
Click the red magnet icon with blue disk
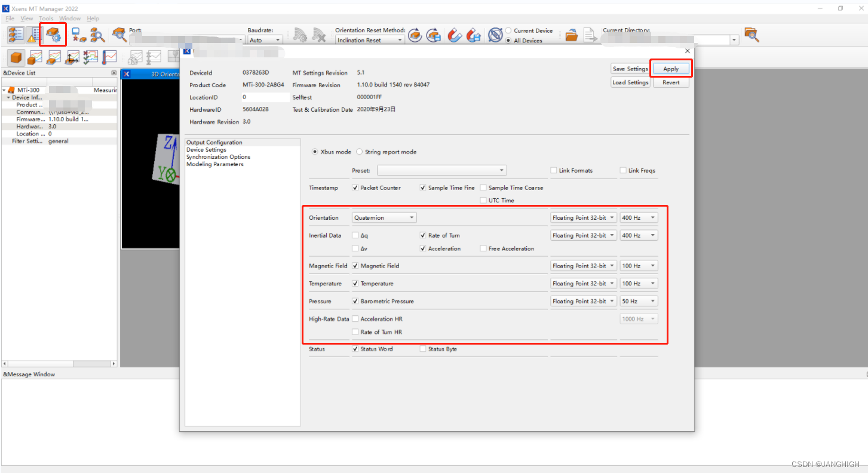474,35
